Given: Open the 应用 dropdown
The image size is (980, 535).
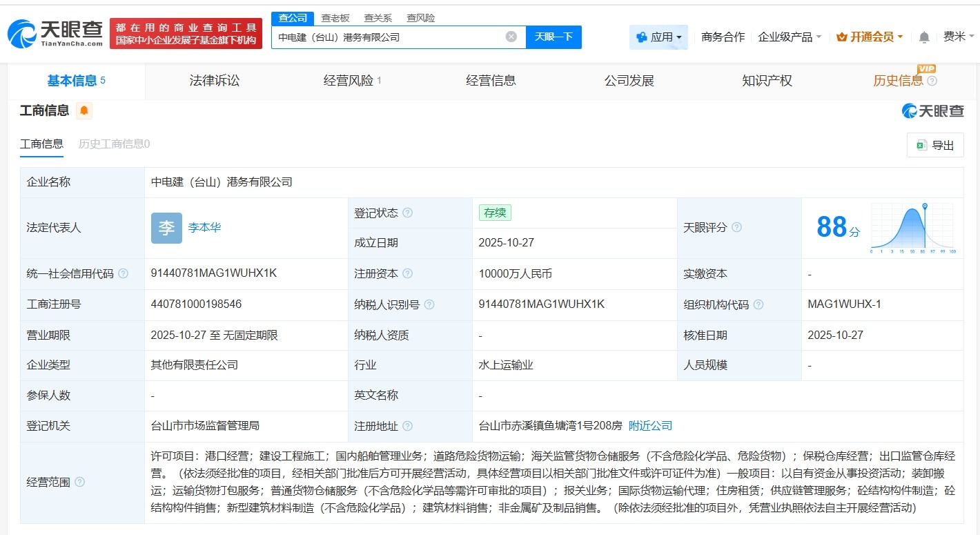Looking at the screenshot, I should coord(658,37).
